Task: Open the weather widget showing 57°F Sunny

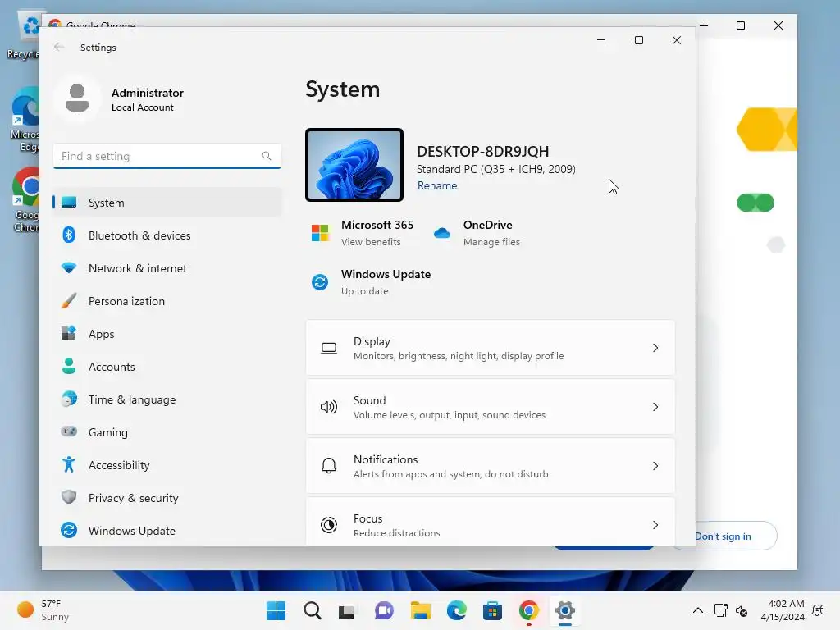Action: click(43, 610)
